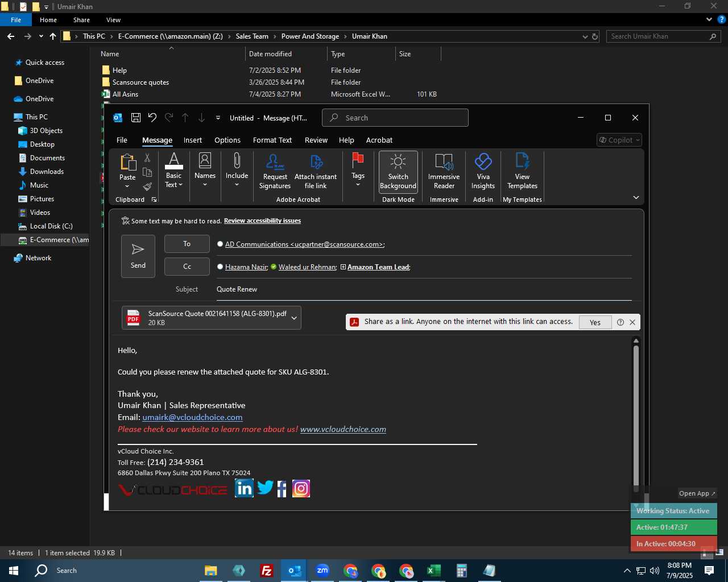This screenshot has width=728, height=582.
Task: Open the Immersive Reader icon
Action: point(444,162)
